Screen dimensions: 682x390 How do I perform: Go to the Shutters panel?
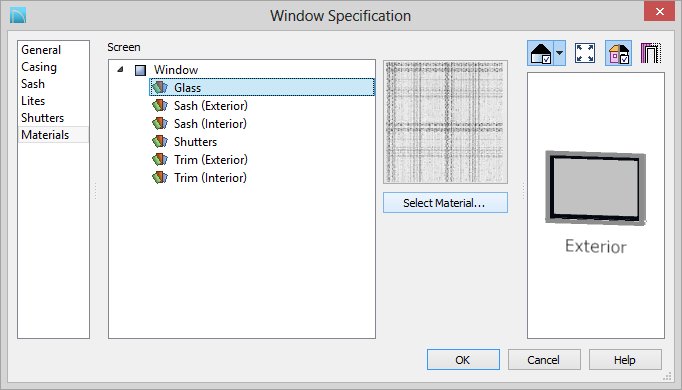[42, 118]
